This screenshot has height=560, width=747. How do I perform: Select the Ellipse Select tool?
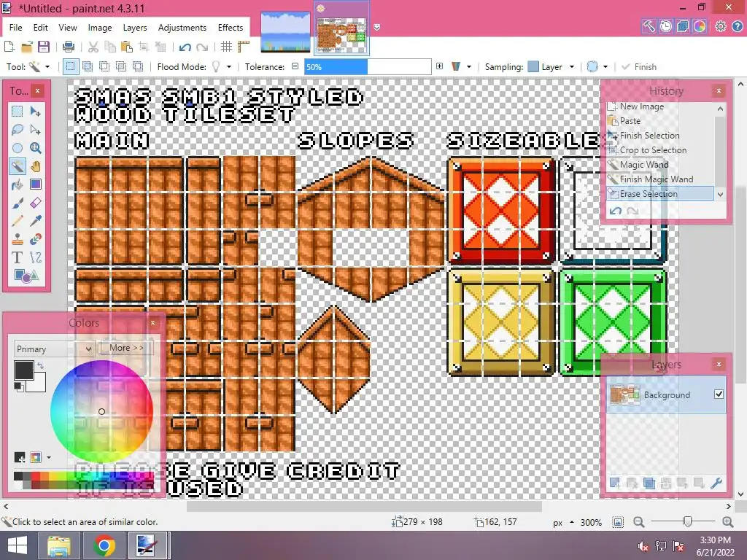pos(18,148)
